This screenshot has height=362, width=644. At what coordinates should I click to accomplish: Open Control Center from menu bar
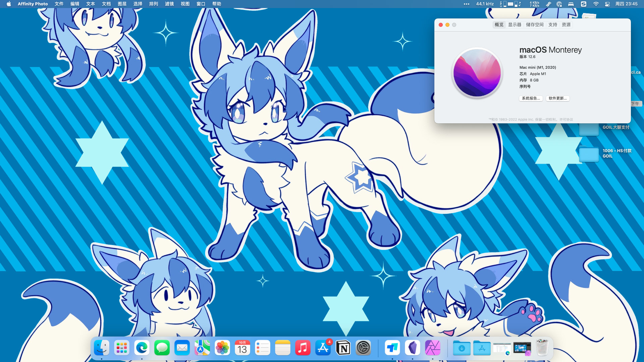[x=607, y=4]
